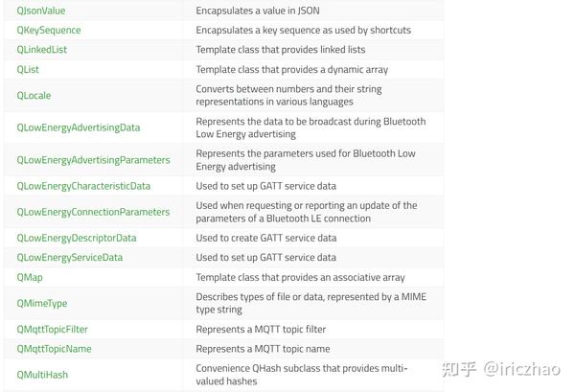Select the QLowEnergyDescriptorData link
This screenshot has width=575, height=392.
coord(77,238)
